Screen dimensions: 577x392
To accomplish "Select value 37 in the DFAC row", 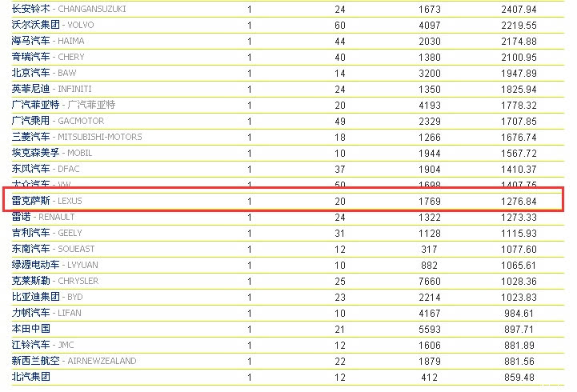I will click(x=340, y=169).
